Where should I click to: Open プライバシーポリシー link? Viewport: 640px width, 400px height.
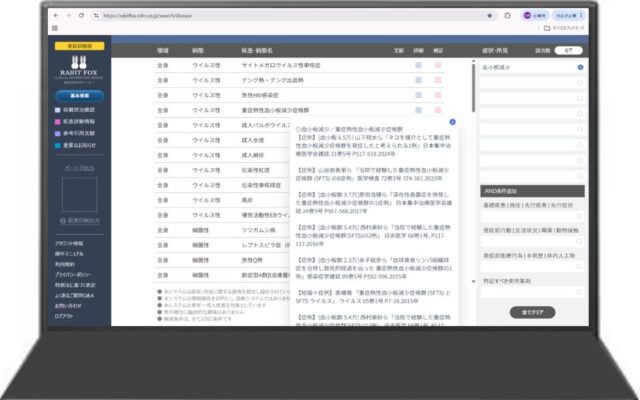click(73, 275)
